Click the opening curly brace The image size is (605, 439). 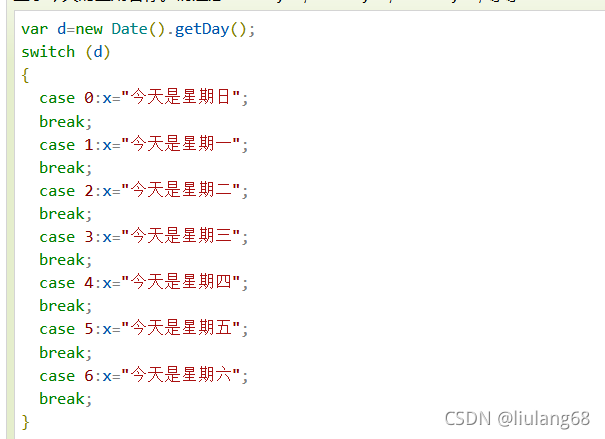[25, 75]
